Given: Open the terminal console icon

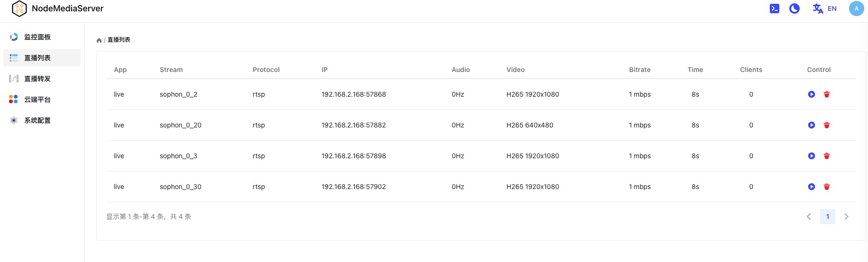Looking at the screenshot, I should point(775,9).
